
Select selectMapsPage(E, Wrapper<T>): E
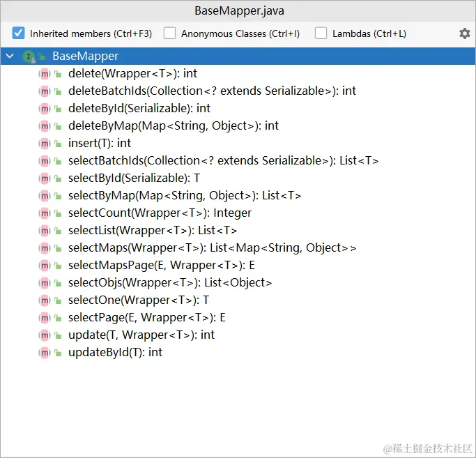[162, 266]
